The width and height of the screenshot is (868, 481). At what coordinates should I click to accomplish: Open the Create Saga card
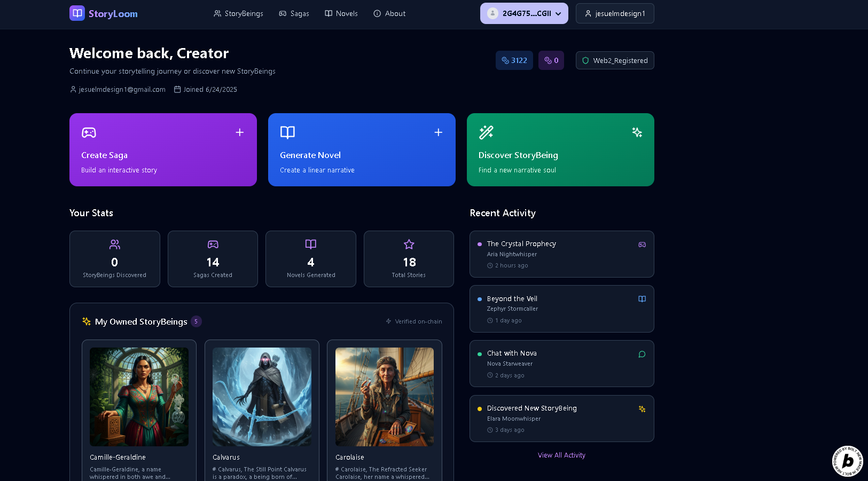[x=163, y=149]
